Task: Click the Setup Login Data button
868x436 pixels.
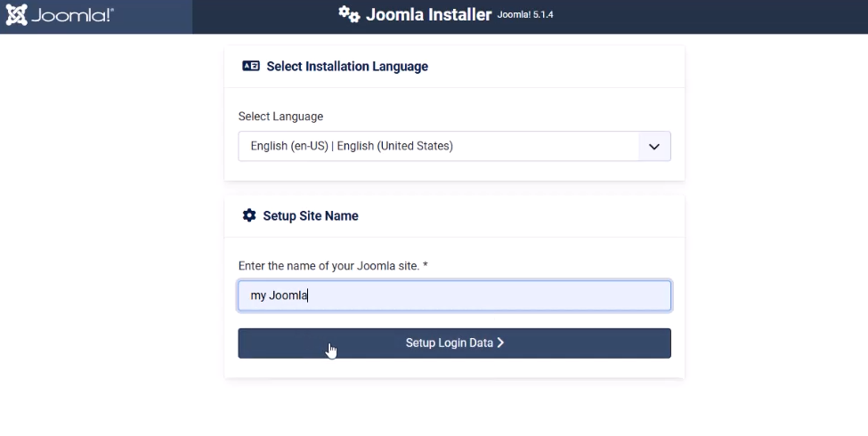Action: [455, 343]
